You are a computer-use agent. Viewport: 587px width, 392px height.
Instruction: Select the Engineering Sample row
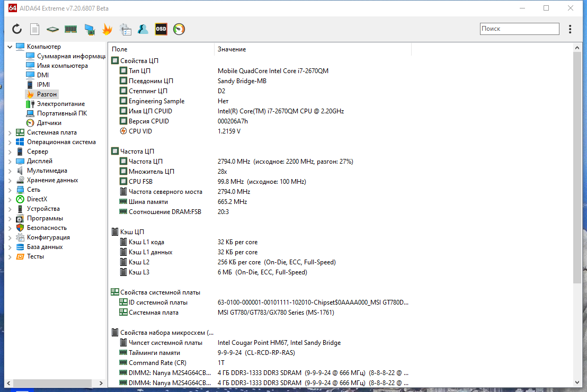[x=260, y=101]
